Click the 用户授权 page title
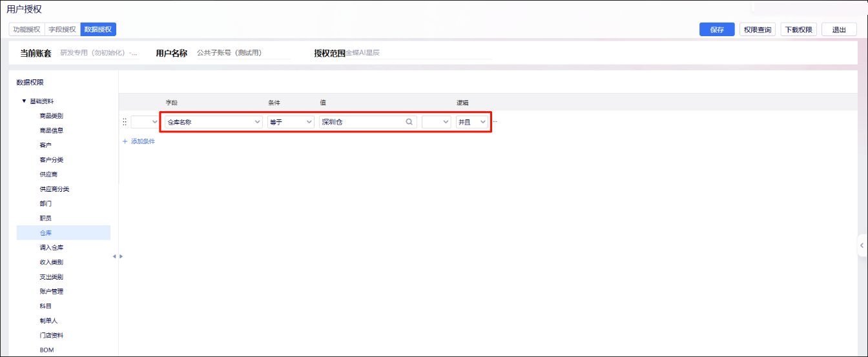This screenshot has width=868, height=357. click(25, 9)
